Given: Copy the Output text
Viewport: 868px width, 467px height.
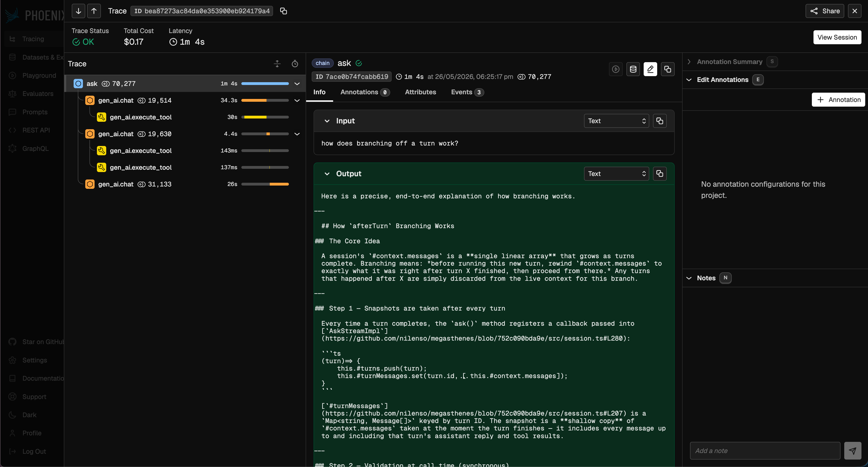Looking at the screenshot, I should tap(660, 174).
